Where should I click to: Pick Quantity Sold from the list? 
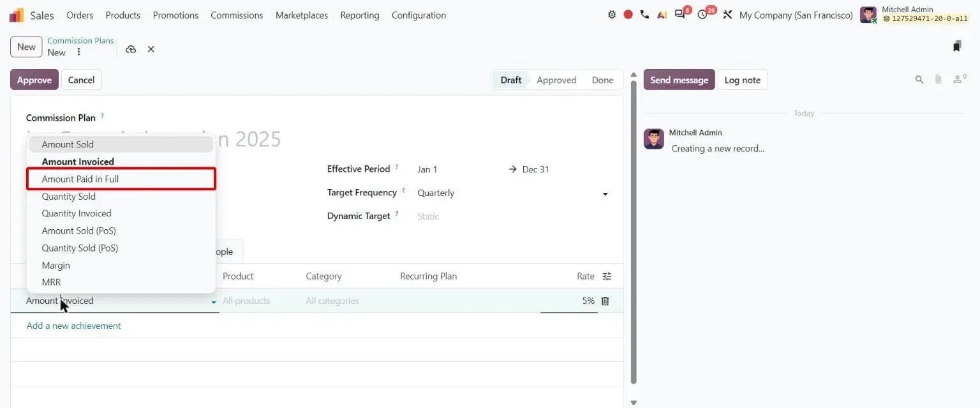tap(121, 196)
